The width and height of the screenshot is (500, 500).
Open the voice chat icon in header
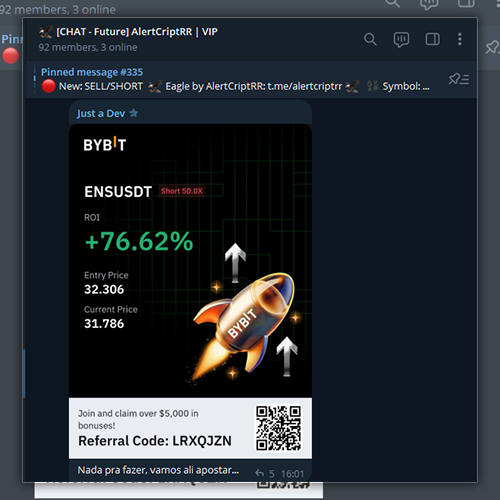tap(401, 40)
